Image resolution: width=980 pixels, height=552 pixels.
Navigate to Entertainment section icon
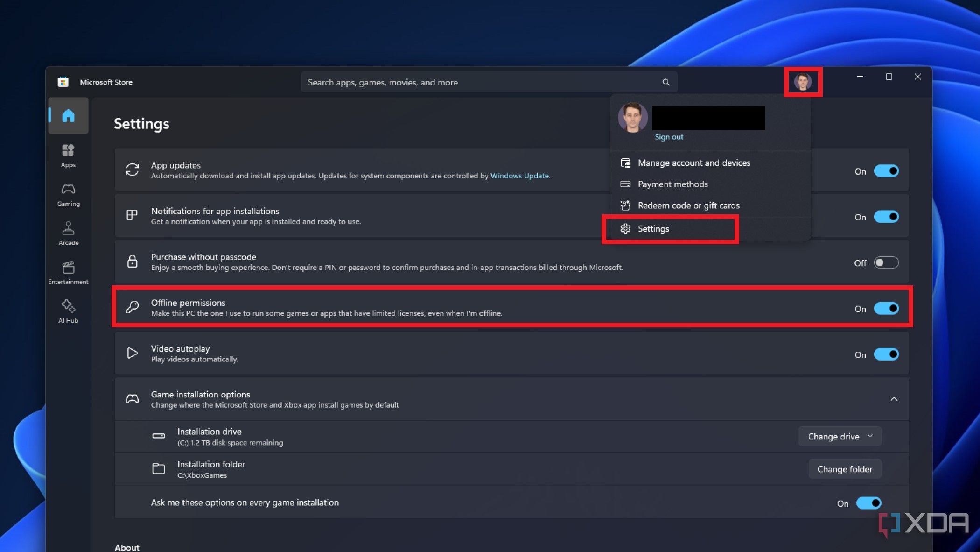(67, 267)
